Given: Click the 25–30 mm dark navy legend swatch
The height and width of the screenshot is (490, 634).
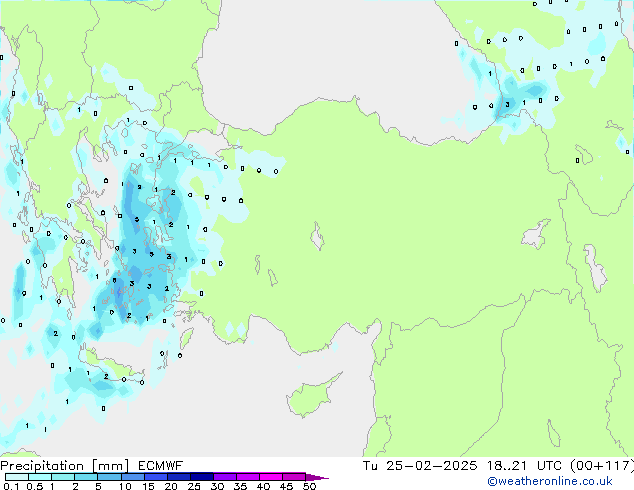Looking at the screenshot, I should (x=201, y=477).
